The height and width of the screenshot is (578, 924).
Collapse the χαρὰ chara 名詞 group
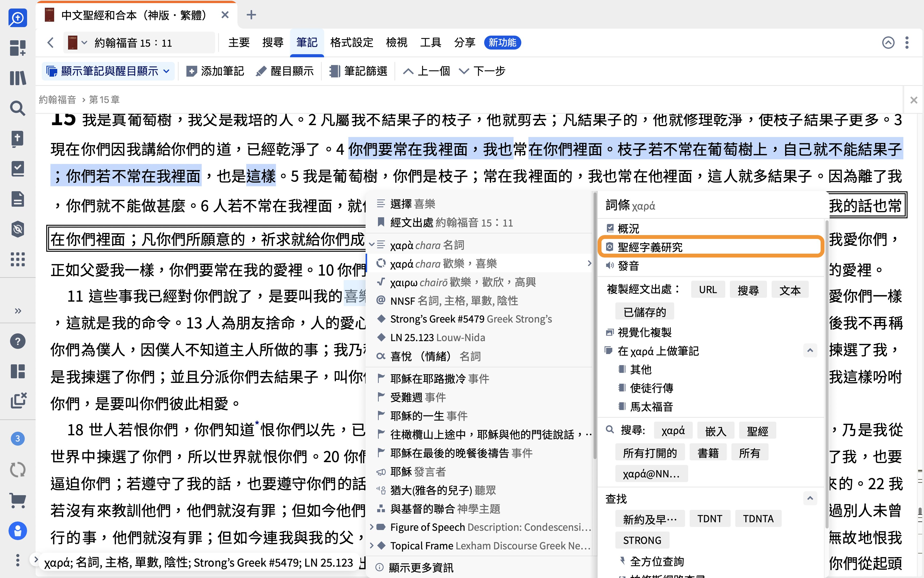click(x=371, y=245)
